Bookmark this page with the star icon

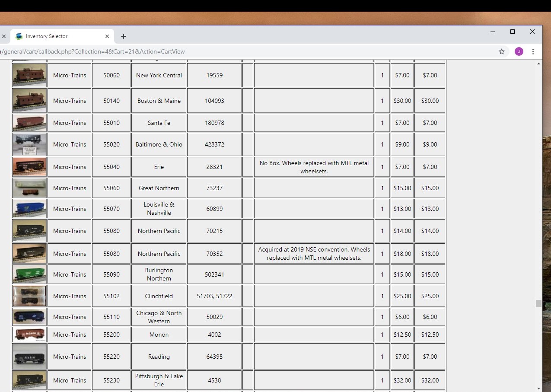coord(502,51)
